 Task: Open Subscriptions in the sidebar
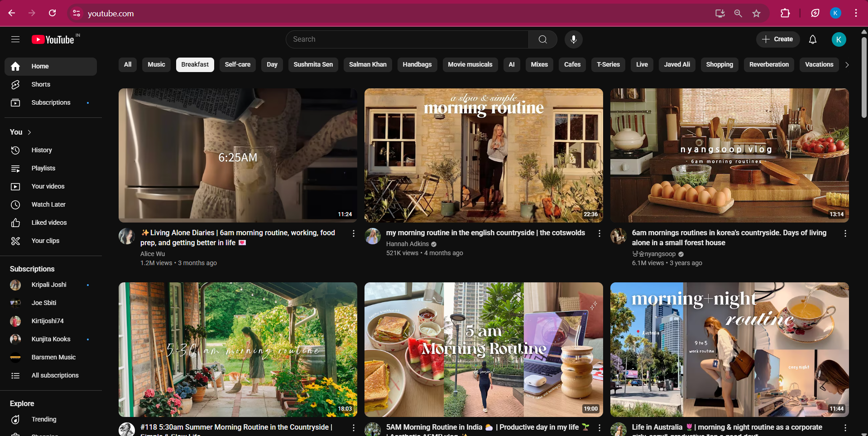[51, 102]
